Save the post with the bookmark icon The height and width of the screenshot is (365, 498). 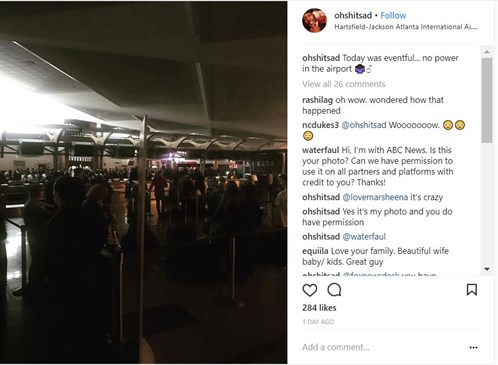pyautogui.click(x=472, y=290)
